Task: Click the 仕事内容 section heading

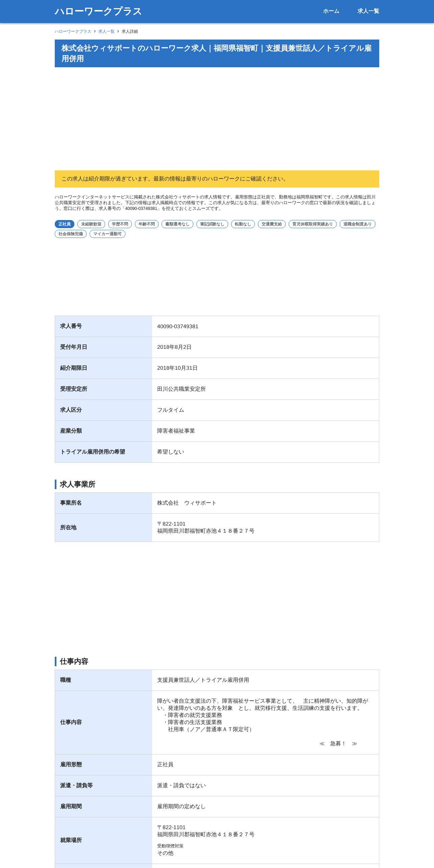Action: (74, 661)
